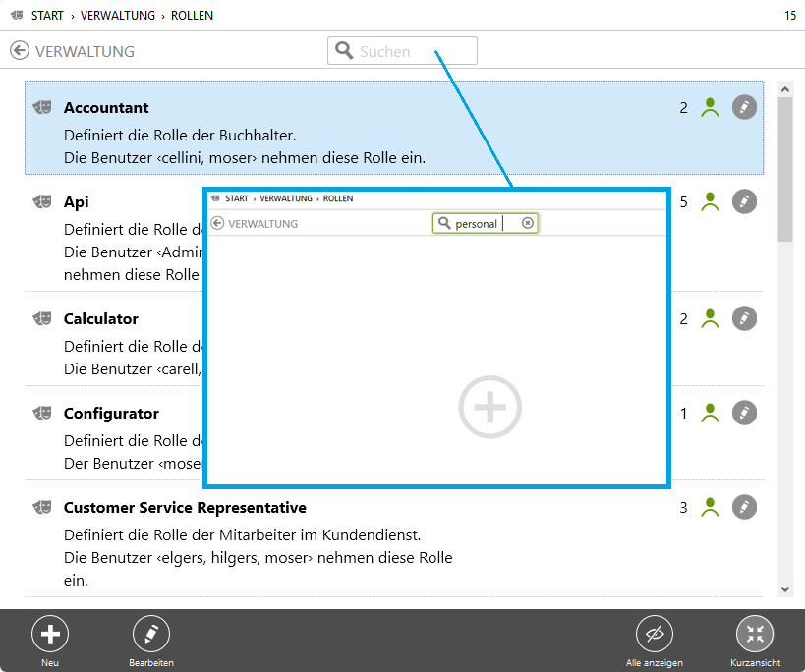Select the Customer Service Representative role
805x672 pixels.
click(x=185, y=508)
